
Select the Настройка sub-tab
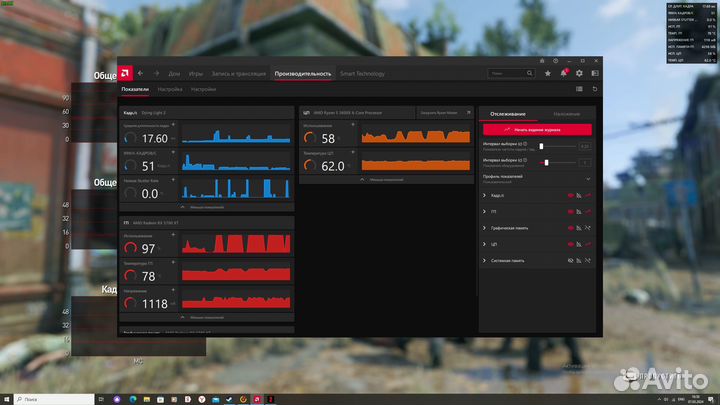tap(170, 89)
